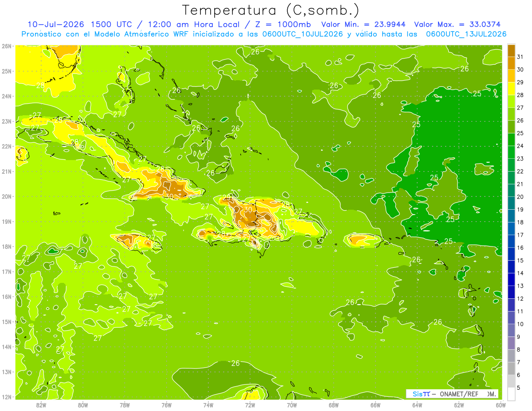Click the 'Valor Max. = 33.0374' text
532x411 pixels.
coord(458,24)
